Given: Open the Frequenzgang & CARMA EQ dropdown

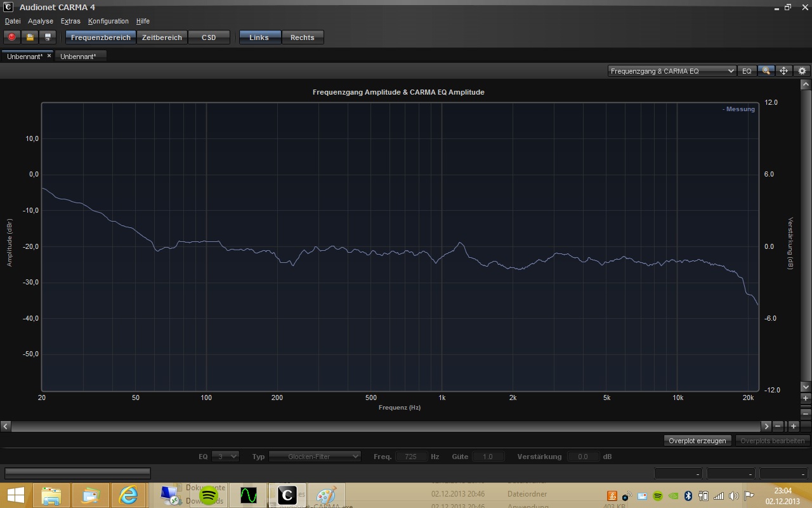Looking at the screenshot, I should 672,71.
